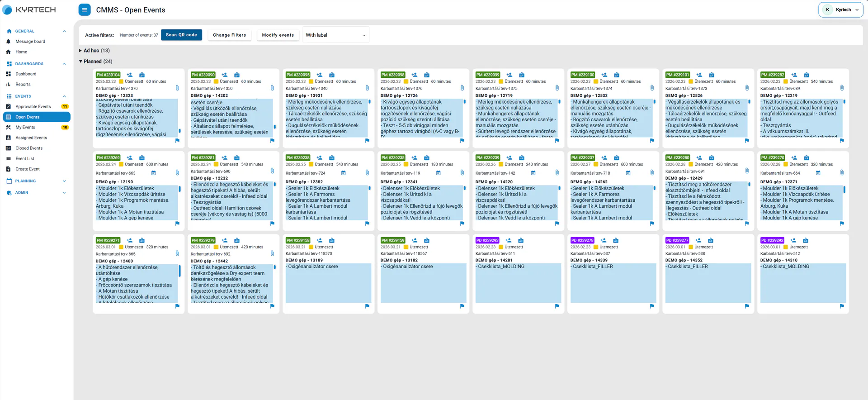Open attachment paperclip on card PM #239100

click(x=652, y=88)
